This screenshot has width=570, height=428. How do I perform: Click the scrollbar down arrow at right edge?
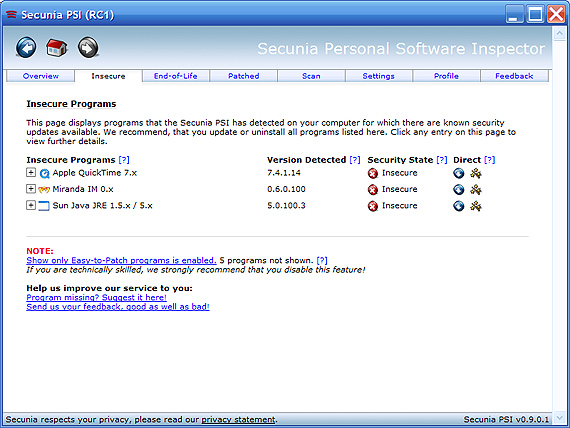(560, 418)
